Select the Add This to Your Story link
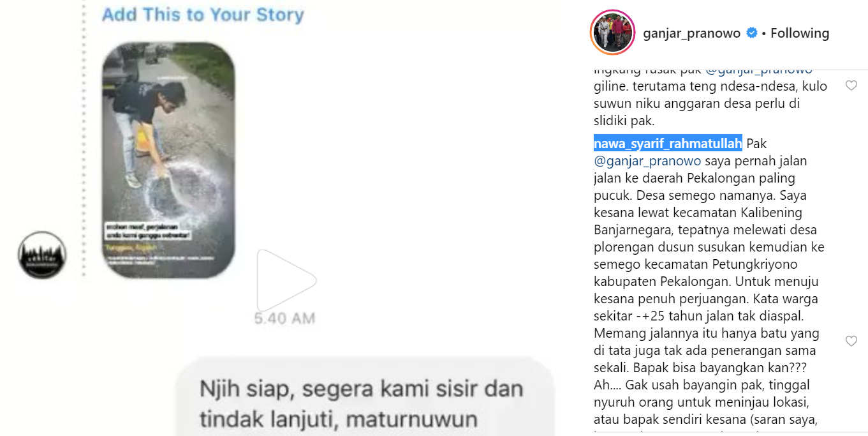This screenshot has height=436, width=868. 203,15
